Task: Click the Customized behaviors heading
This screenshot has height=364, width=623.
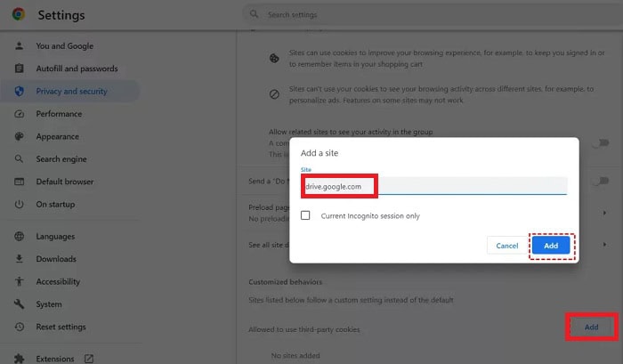Action: pos(286,282)
